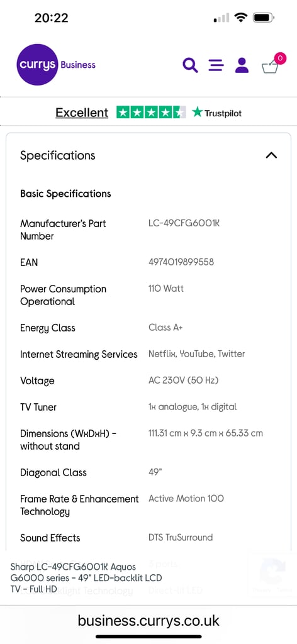Tap the basket item count badge
Viewport: 297px width, 644px height.
pos(280,58)
